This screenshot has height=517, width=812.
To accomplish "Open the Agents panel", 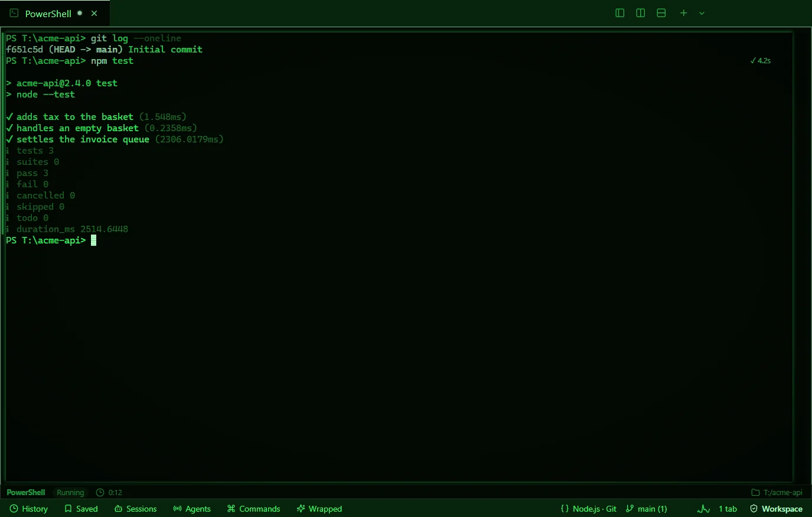I will tap(192, 509).
